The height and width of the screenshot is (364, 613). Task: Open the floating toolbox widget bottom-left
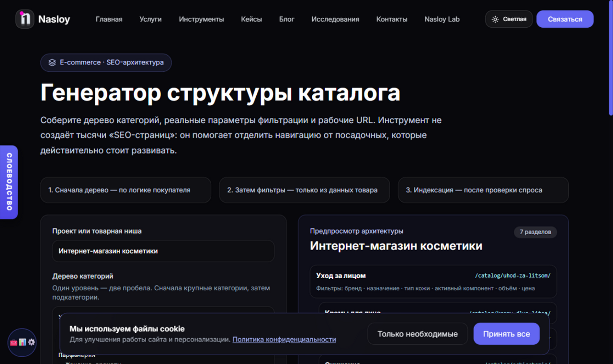(x=22, y=342)
